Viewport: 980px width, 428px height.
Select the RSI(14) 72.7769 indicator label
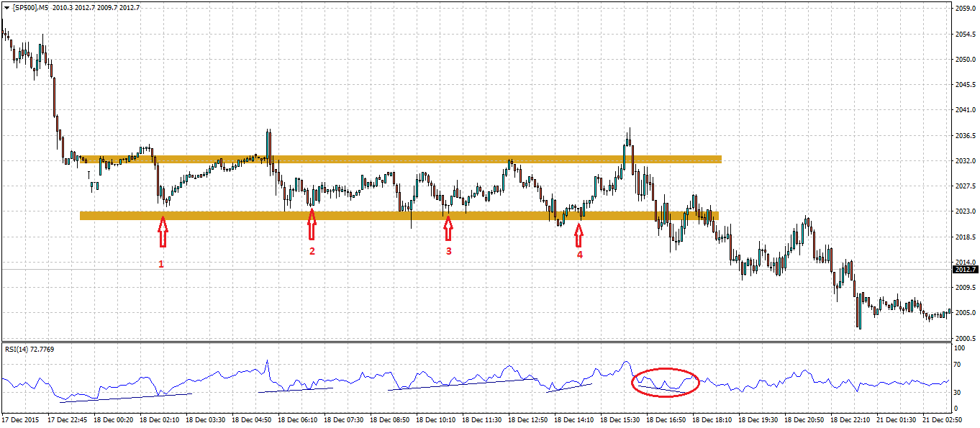coord(29,349)
